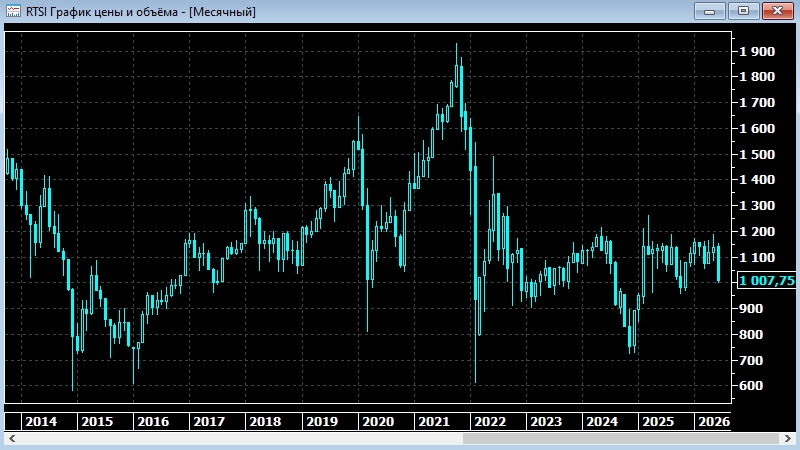The width and height of the screenshot is (800, 450).
Task: Click the 1 200 price axis label
Action: (757, 232)
